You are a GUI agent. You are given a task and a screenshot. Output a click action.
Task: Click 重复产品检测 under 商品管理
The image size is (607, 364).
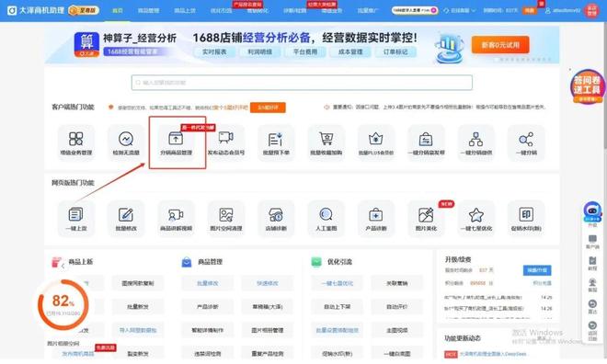268,354
